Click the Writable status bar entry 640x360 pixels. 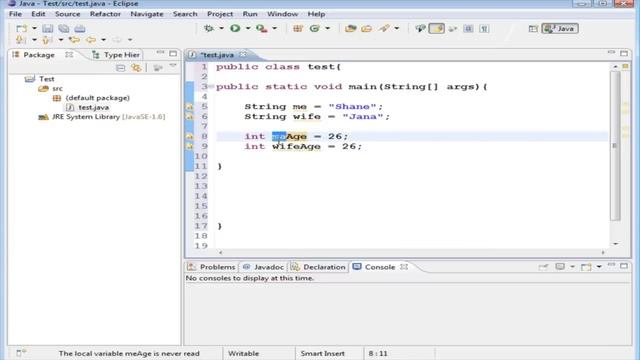243,353
